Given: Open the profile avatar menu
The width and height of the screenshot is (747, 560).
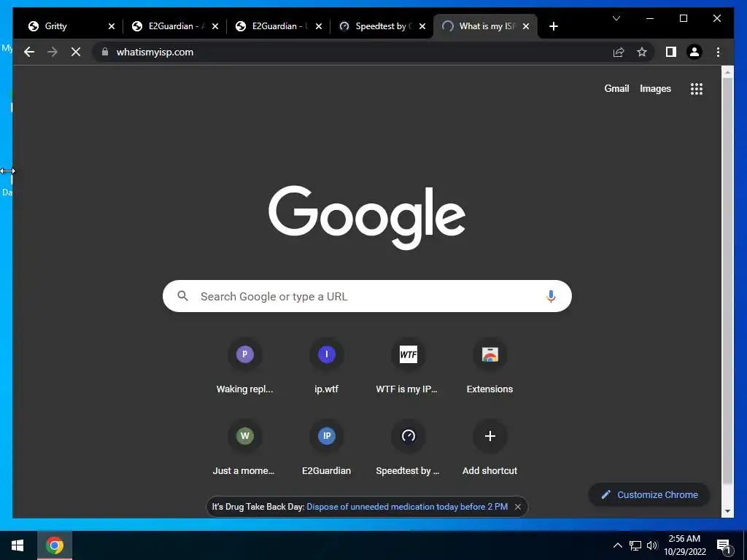Looking at the screenshot, I should point(694,52).
